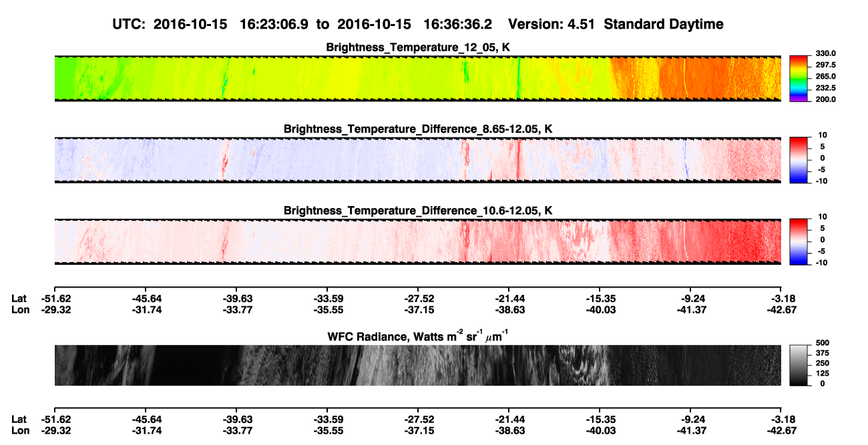The height and width of the screenshot is (445, 868).
Task: Click 'Version: 4.51' in the header
Action: pos(548,24)
